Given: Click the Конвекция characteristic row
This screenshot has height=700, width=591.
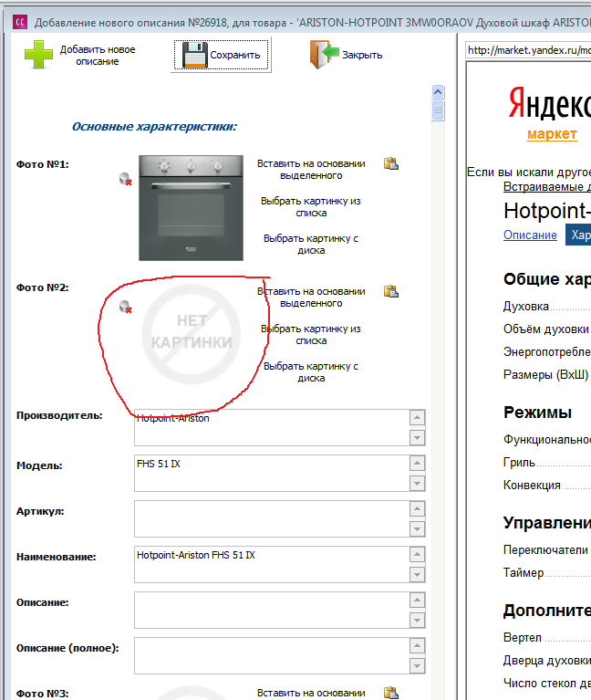Looking at the screenshot, I should [547, 485].
